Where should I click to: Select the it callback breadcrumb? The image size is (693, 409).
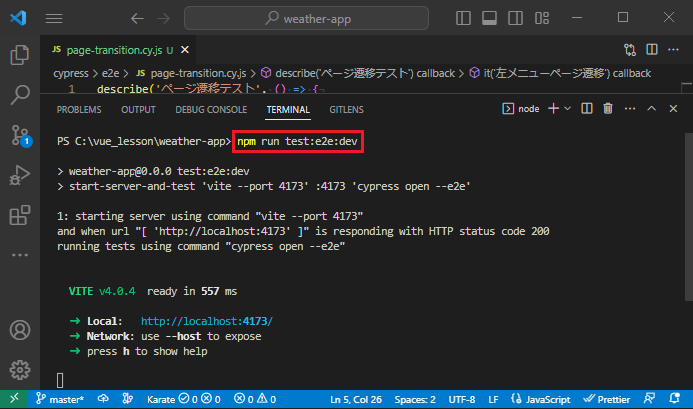click(x=560, y=73)
